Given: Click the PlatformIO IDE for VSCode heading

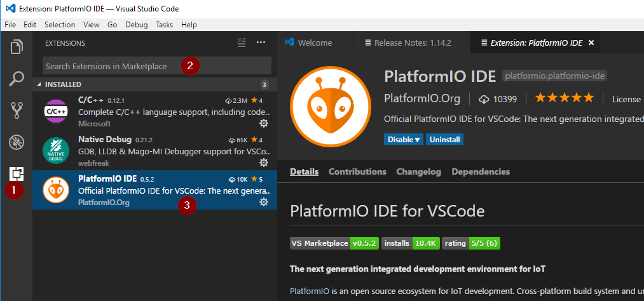Looking at the screenshot, I should (387, 211).
